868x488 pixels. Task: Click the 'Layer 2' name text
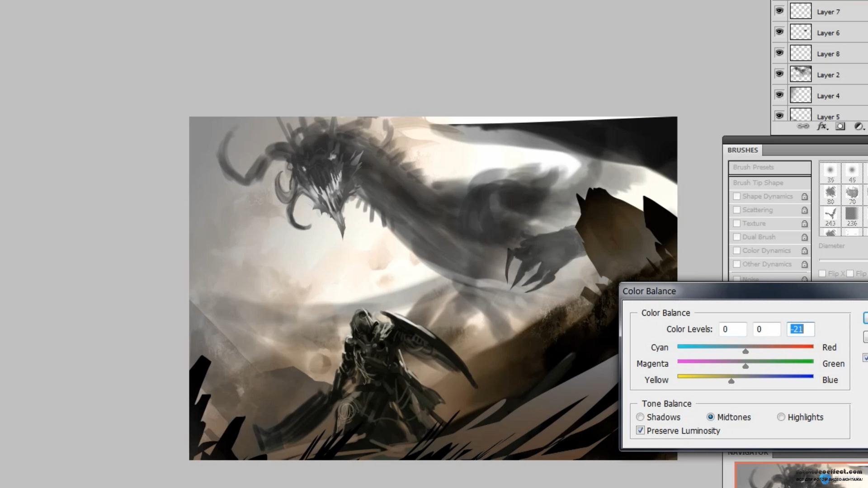tap(828, 75)
